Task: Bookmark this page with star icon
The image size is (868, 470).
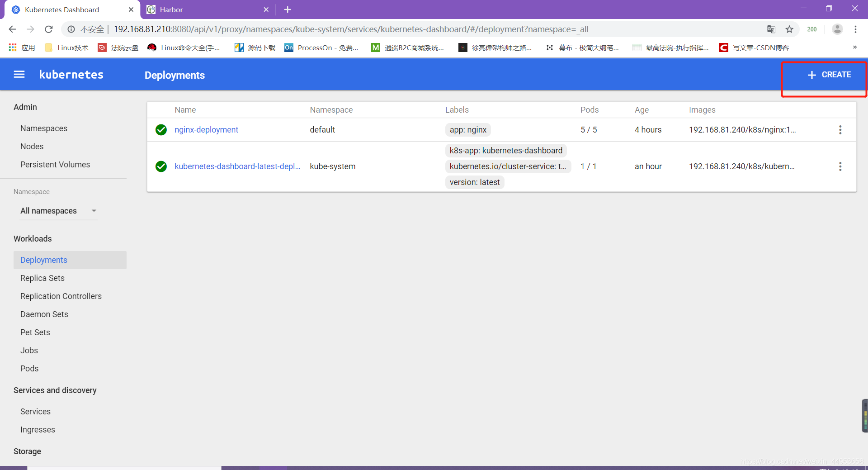Action: (789, 29)
